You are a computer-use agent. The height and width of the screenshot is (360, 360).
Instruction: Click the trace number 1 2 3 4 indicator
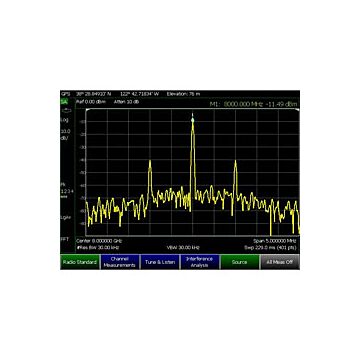tap(67, 191)
